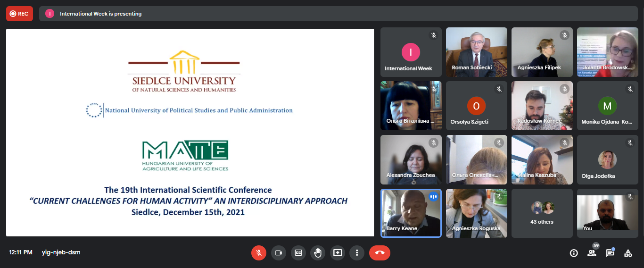
Task: Click muted mic icon on the You tile
Action: tap(630, 197)
